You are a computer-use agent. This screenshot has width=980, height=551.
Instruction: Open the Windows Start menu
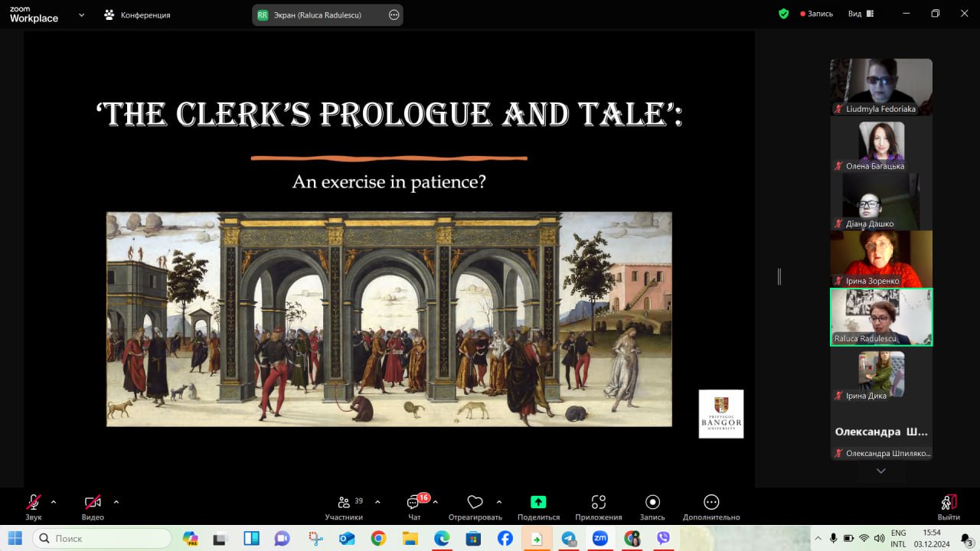tap(15, 538)
